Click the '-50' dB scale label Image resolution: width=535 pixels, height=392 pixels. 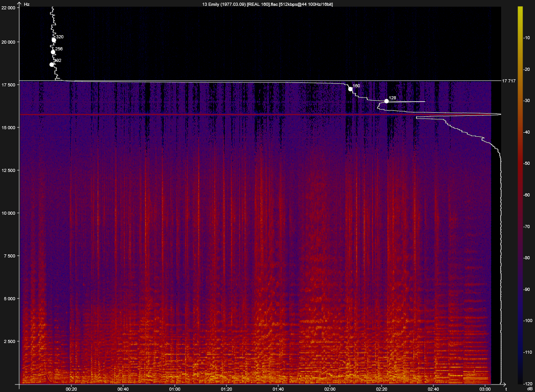click(x=526, y=163)
